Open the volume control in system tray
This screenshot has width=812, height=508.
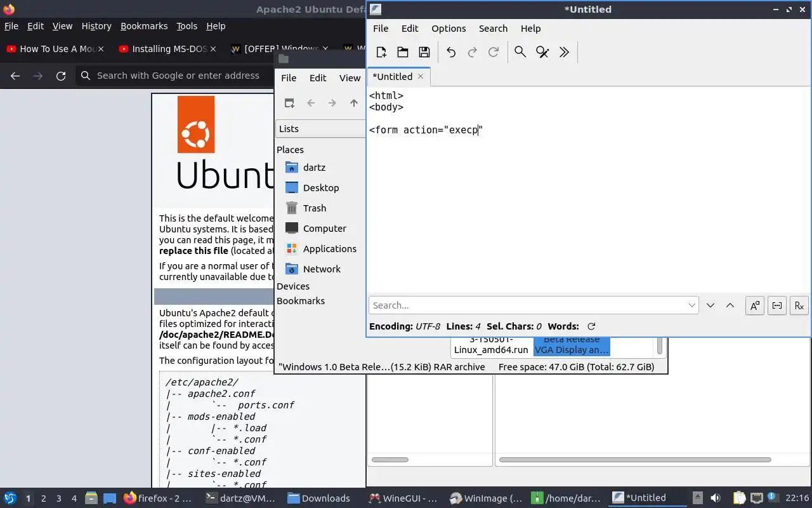[716, 498]
